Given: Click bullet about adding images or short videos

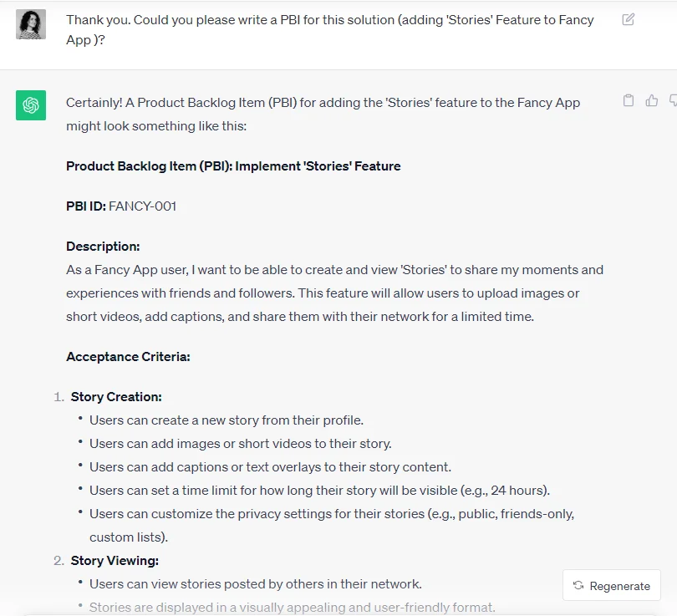Looking at the screenshot, I should pos(241,444).
